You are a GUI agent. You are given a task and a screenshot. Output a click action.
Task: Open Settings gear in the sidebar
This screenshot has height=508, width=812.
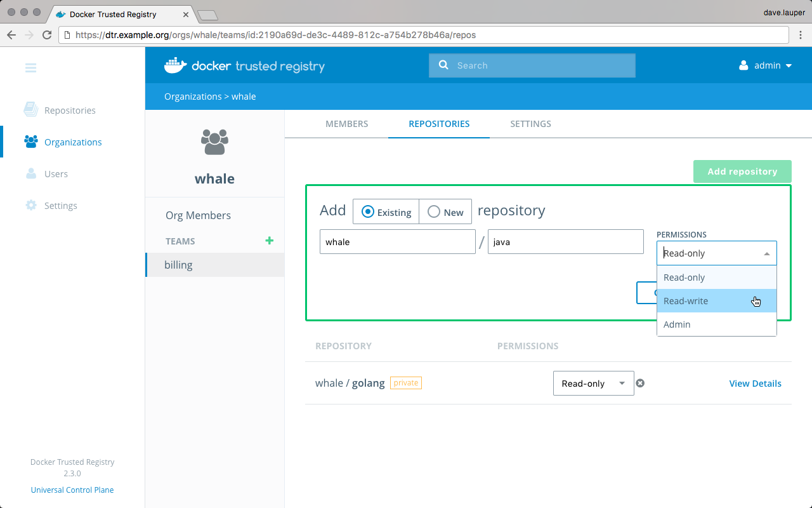[30, 206]
